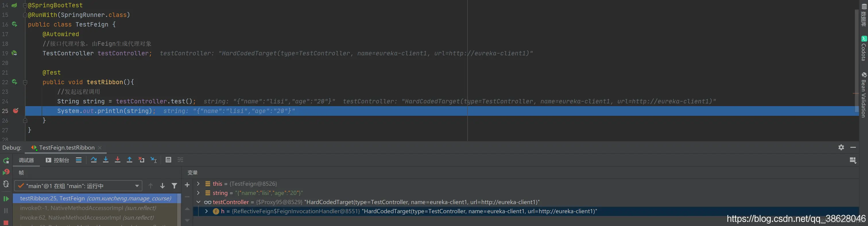Click the 帧 frames panel header

pyautogui.click(x=21, y=173)
